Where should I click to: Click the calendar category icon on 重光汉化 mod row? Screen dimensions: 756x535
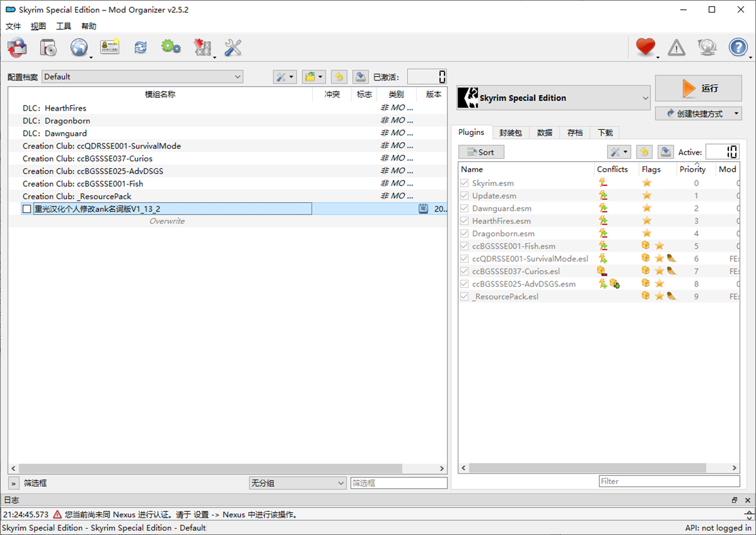(x=423, y=209)
